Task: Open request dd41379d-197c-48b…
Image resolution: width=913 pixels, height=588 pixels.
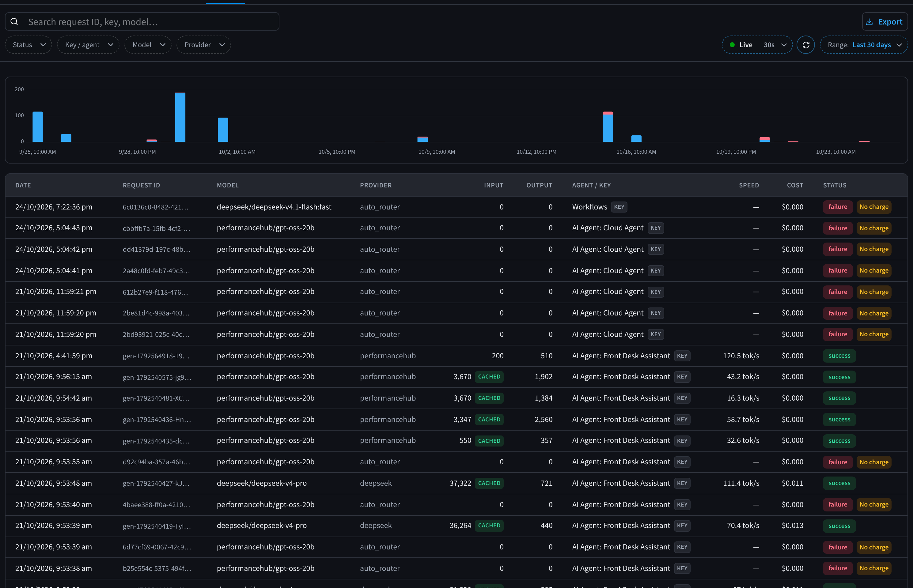Action: click(x=156, y=249)
